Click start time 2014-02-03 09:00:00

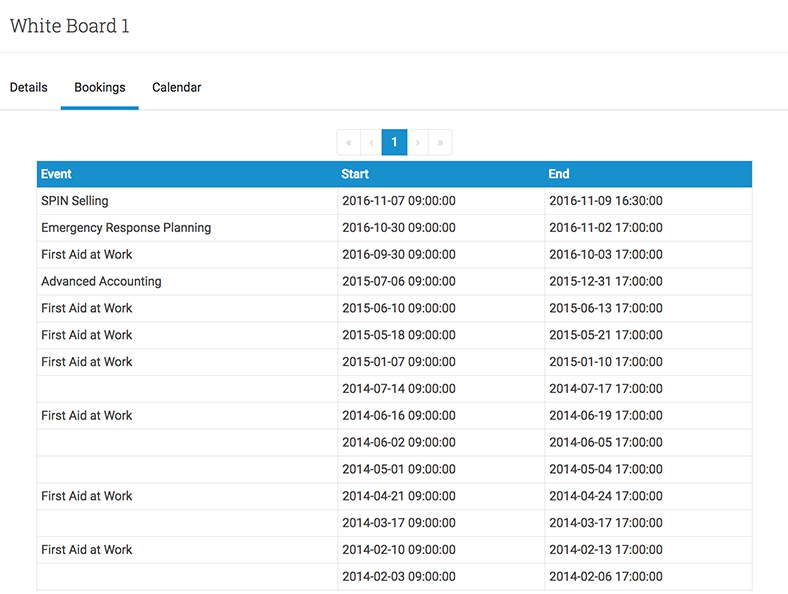click(399, 576)
